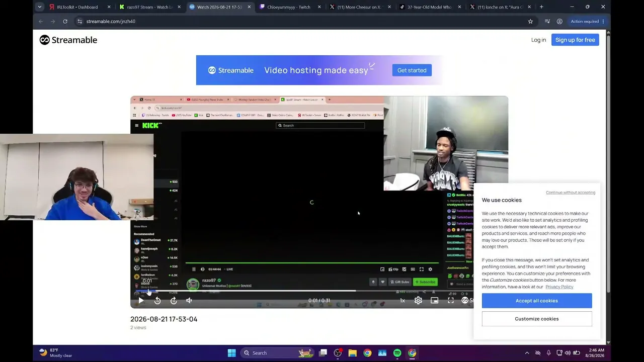Click the Streamable logo in header
644x362 pixels.
point(68,40)
